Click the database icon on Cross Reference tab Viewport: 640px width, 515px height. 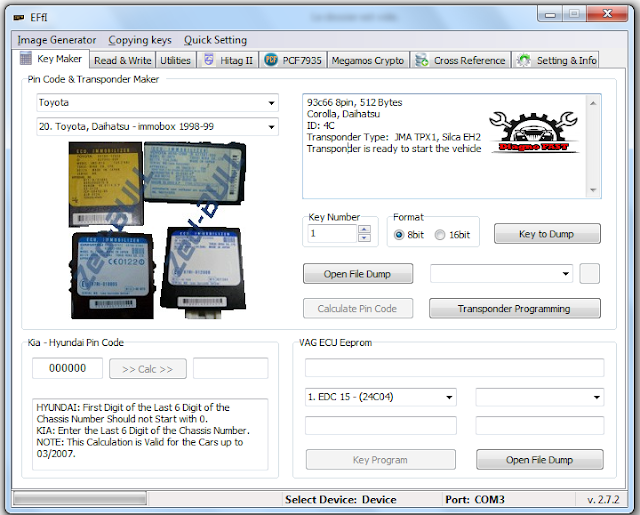pos(421,60)
